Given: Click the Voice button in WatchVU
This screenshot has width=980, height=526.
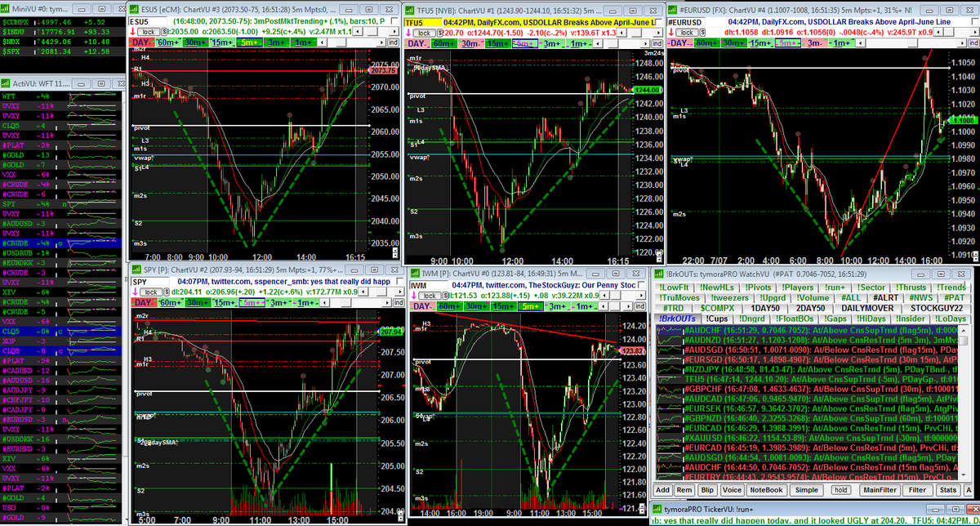Looking at the screenshot, I should pyautogui.click(x=732, y=490).
